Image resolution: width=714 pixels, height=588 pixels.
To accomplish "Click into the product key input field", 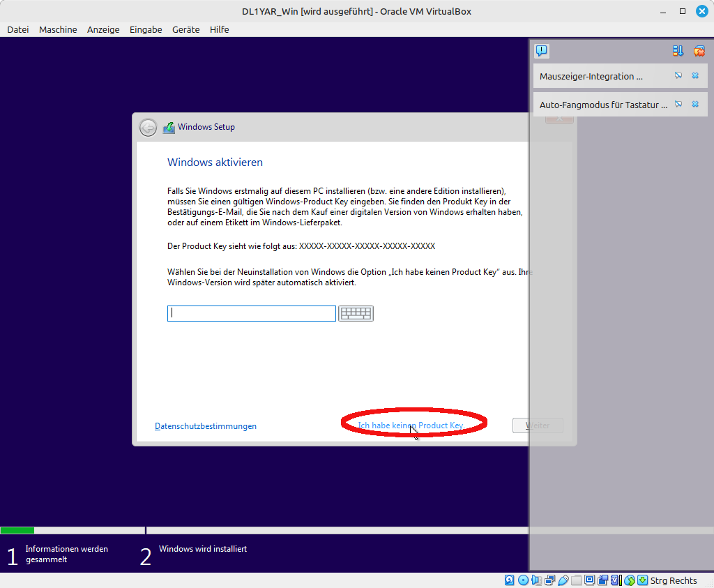I will 251,314.
